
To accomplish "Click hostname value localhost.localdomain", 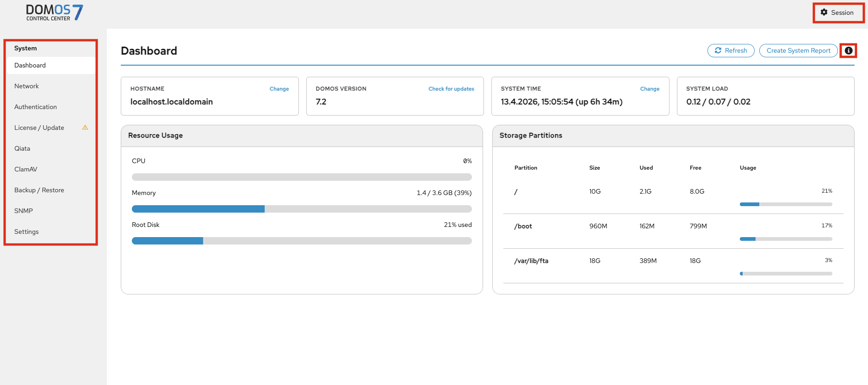I will pyautogui.click(x=172, y=102).
